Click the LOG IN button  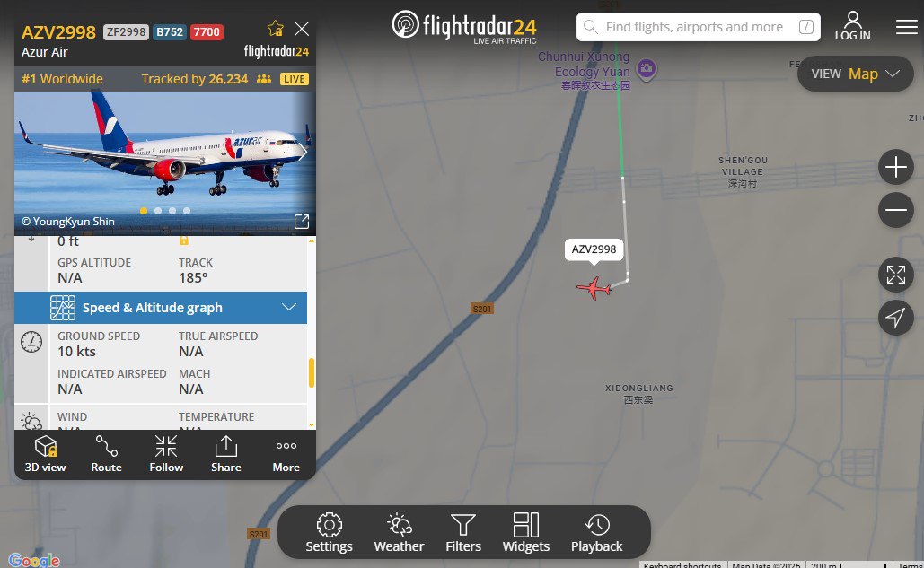coord(852,27)
